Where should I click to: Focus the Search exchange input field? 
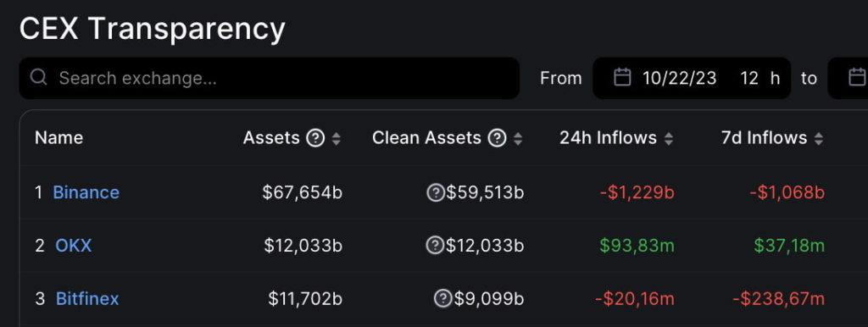(269, 78)
